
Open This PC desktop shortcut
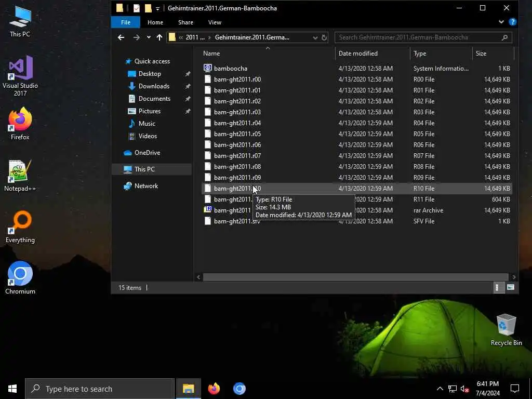20,21
